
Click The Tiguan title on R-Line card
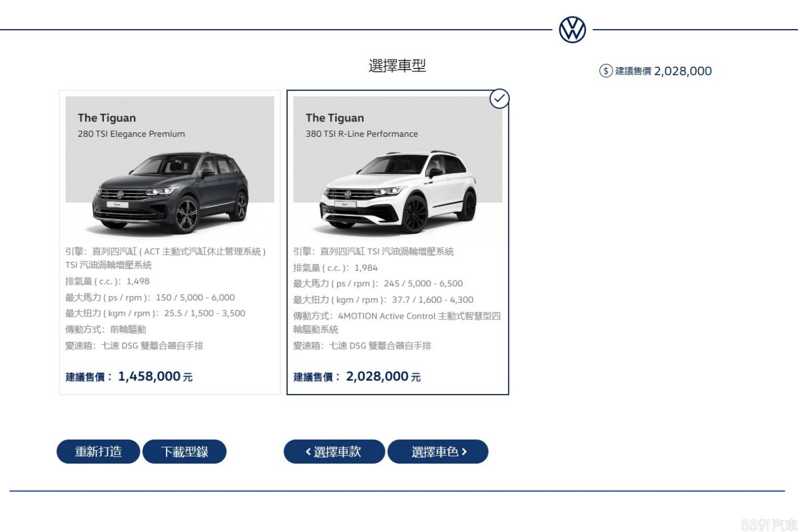(x=334, y=118)
